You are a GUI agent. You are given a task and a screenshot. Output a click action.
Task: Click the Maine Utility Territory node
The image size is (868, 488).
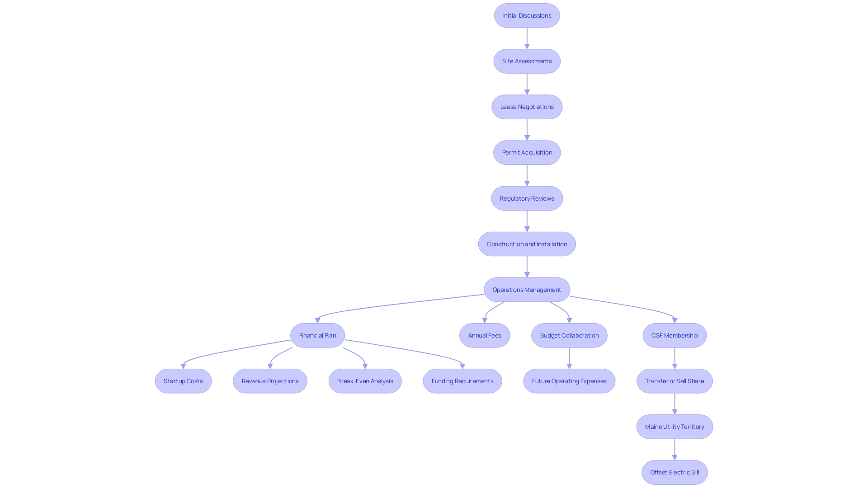(x=674, y=426)
